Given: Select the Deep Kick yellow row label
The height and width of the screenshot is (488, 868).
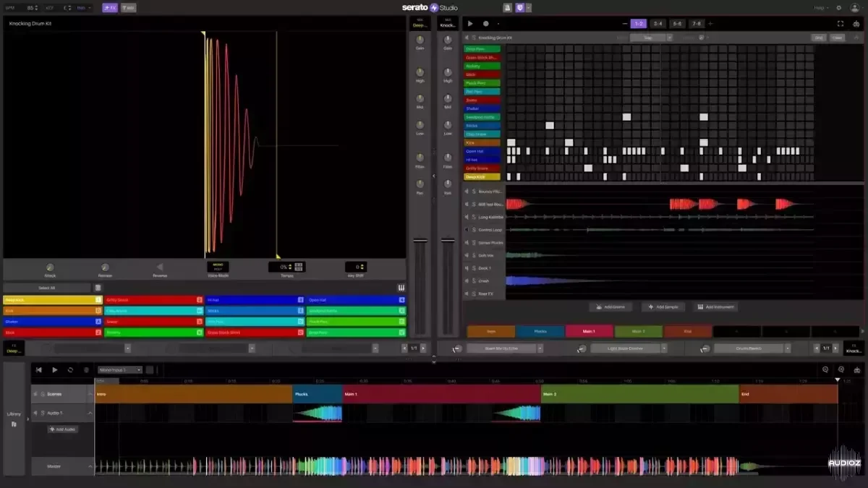Looking at the screenshot, I should click(x=482, y=176).
